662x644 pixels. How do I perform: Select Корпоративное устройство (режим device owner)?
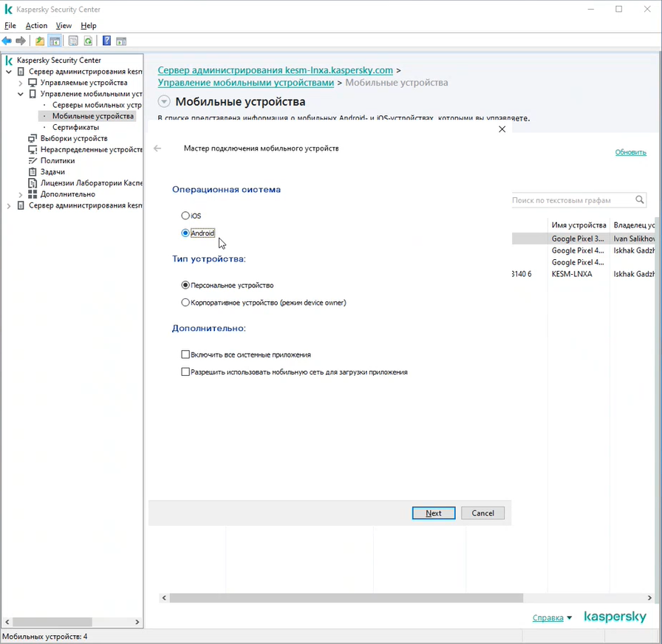point(185,303)
